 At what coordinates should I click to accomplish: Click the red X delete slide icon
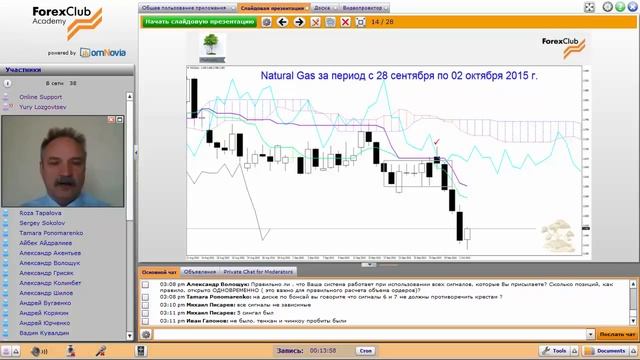coord(345,22)
